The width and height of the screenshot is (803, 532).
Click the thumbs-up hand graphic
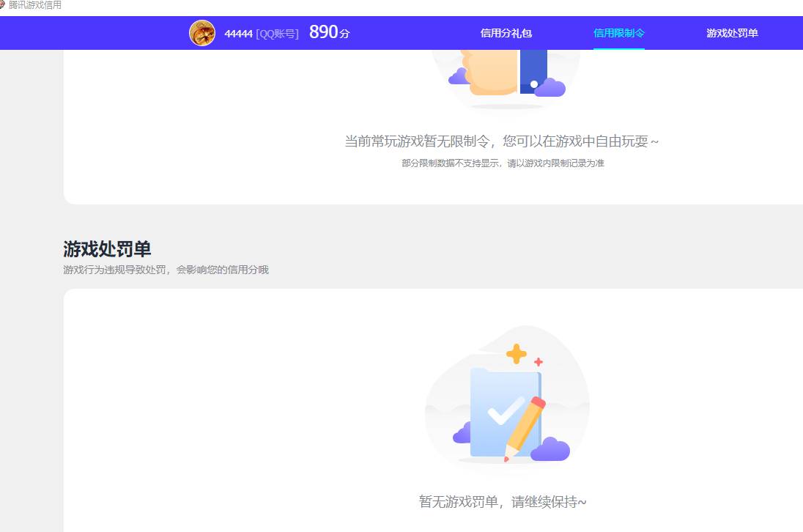tap(491, 73)
